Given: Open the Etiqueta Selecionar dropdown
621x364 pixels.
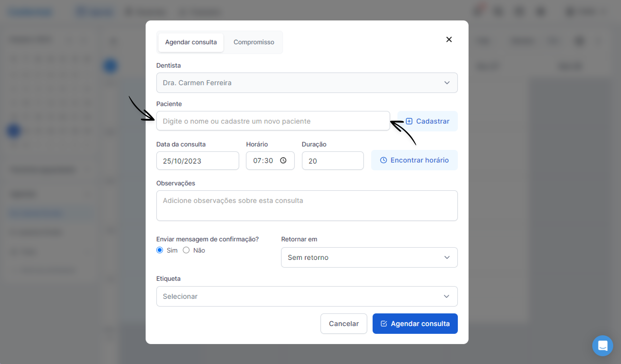Looking at the screenshot, I should tap(307, 296).
